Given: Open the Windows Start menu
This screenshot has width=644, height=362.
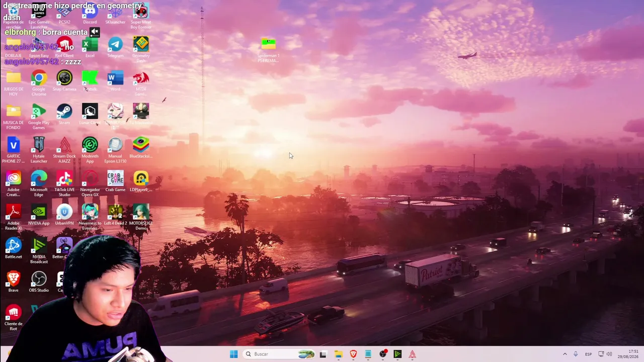Looking at the screenshot, I should (233, 354).
